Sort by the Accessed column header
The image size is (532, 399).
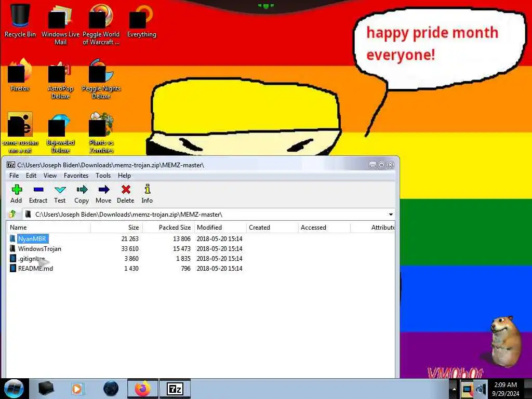click(324, 228)
